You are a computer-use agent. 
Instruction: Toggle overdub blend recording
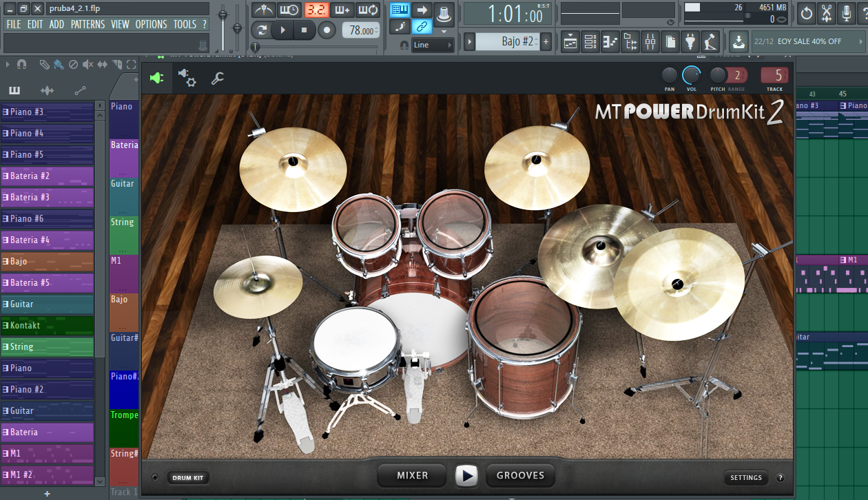(342, 10)
